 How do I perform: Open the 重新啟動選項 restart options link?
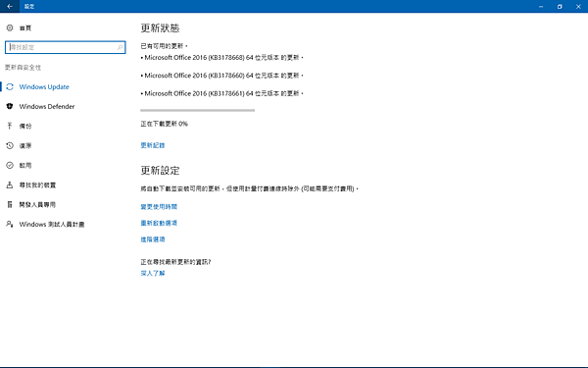tap(159, 223)
